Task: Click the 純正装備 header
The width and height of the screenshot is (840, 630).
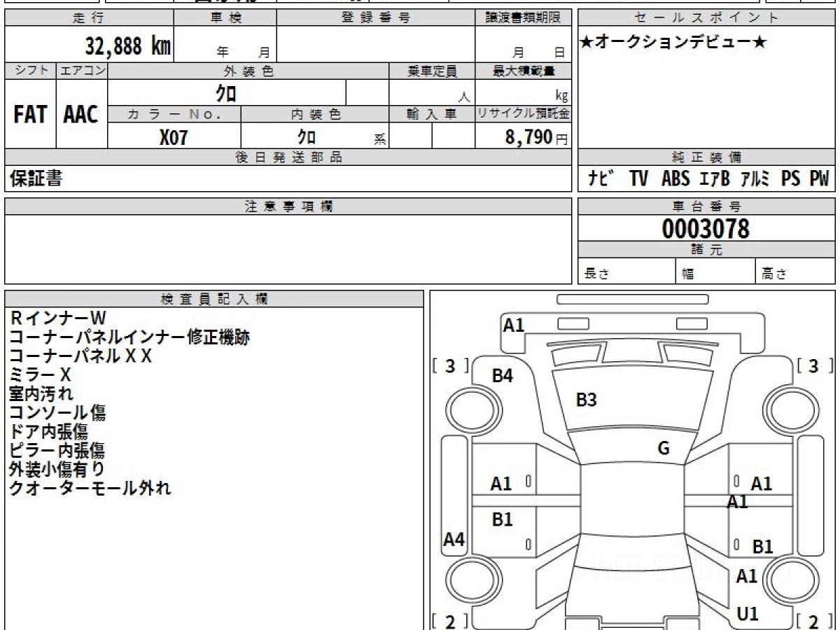Action: (x=706, y=157)
